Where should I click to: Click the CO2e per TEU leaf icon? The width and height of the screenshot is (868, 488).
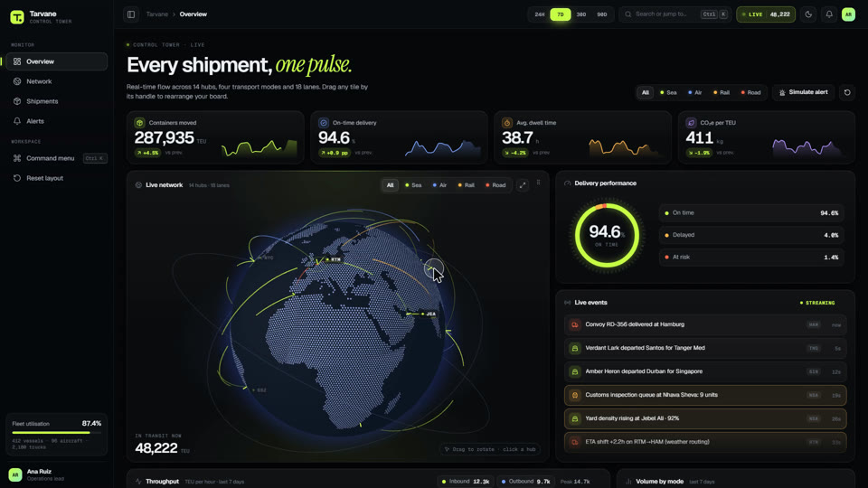point(691,123)
